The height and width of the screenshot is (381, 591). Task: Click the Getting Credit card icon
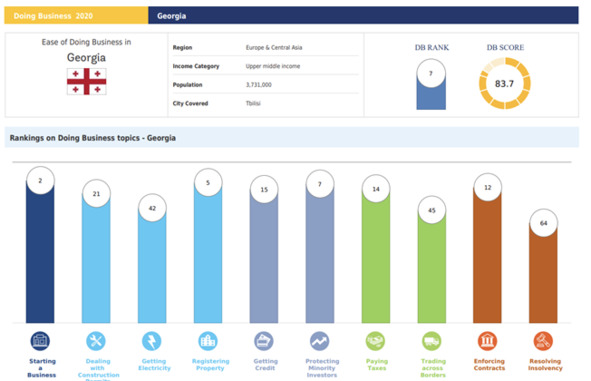click(263, 341)
